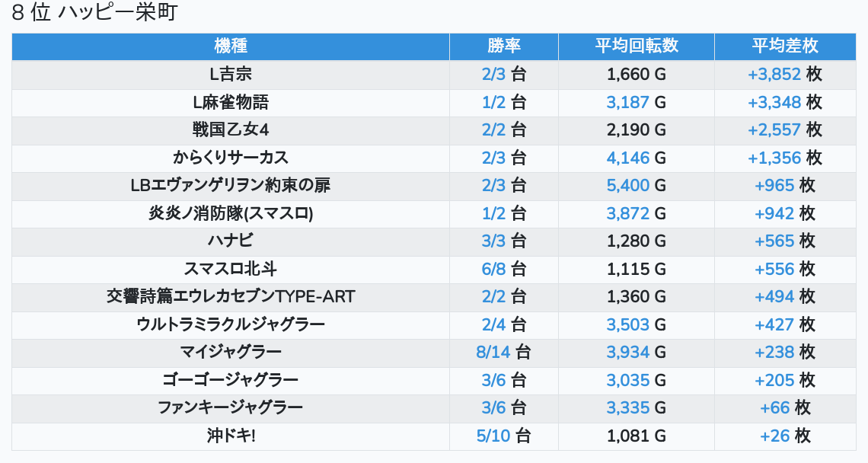Select the L吉宗 machine name
The height and width of the screenshot is (463, 868).
[230, 74]
